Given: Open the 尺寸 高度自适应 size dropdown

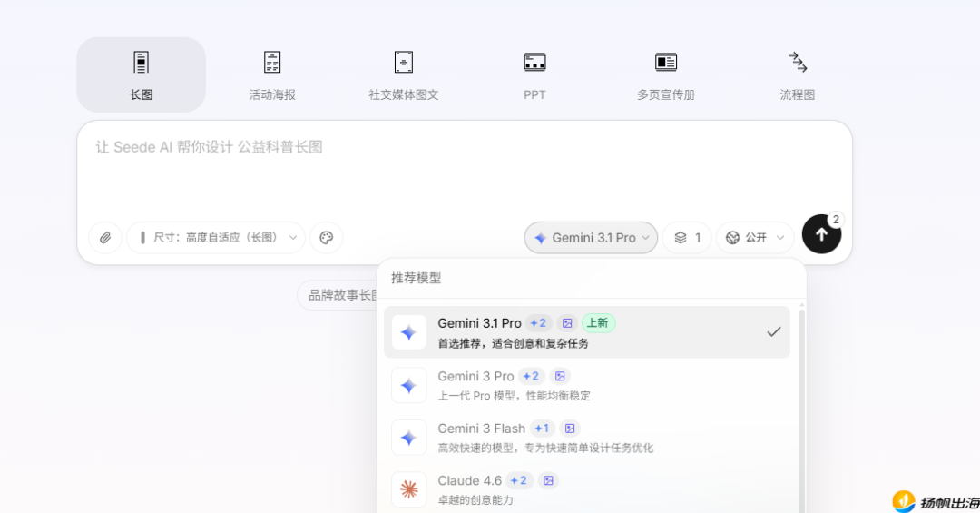Looking at the screenshot, I should [216, 238].
